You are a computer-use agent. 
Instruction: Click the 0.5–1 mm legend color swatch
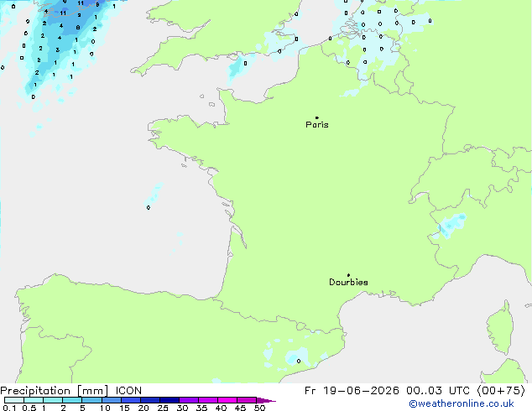pos(34,400)
